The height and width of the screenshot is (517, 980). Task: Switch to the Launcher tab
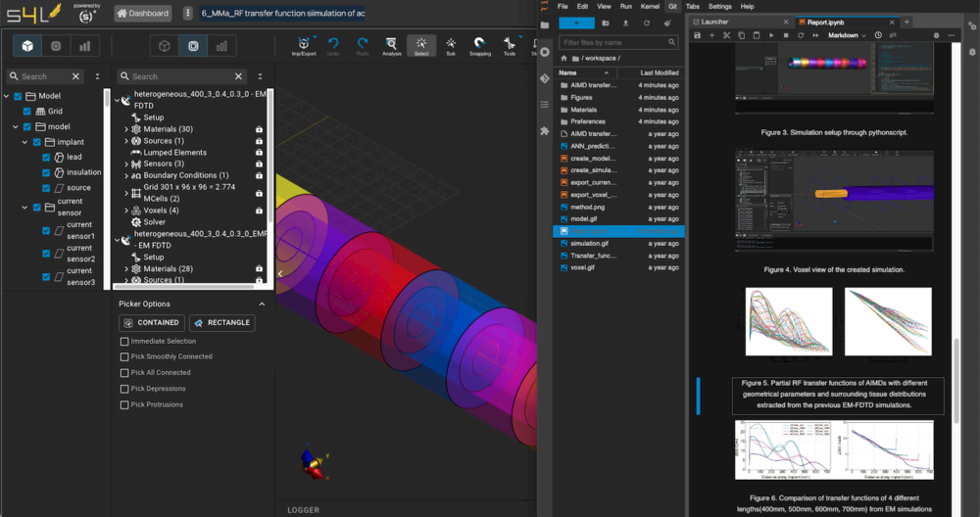[x=714, y=22]
